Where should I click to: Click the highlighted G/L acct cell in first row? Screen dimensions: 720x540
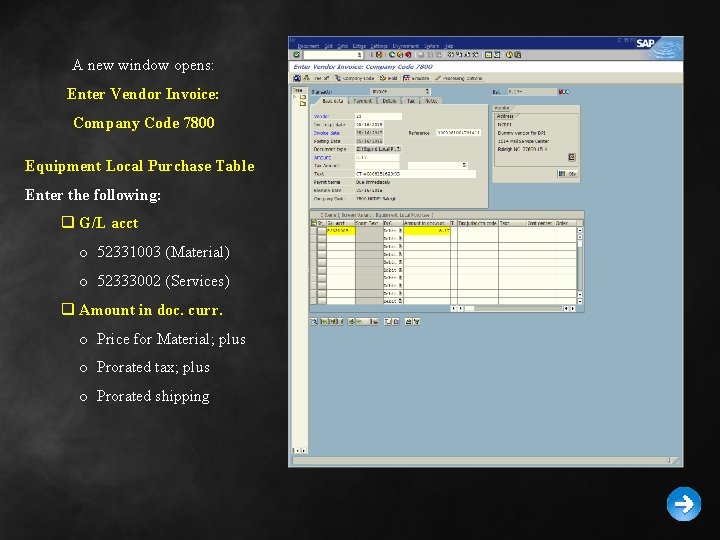pos(341,231)
